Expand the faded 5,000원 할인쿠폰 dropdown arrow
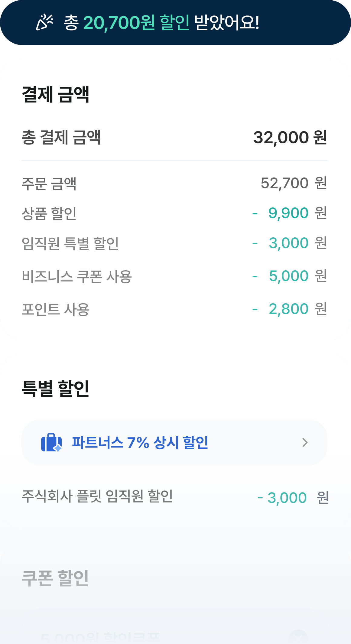 pyautogui.click(x=298, y=637)
